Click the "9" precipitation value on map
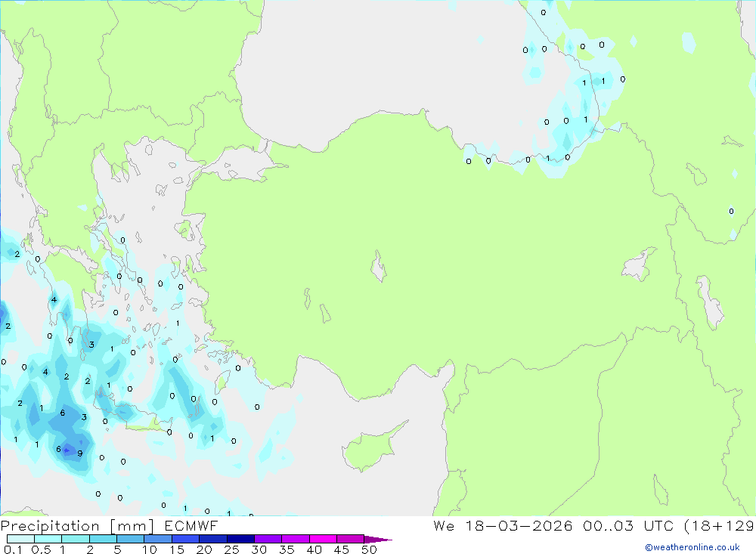The image size is (756, 554). tap(80, 453)
